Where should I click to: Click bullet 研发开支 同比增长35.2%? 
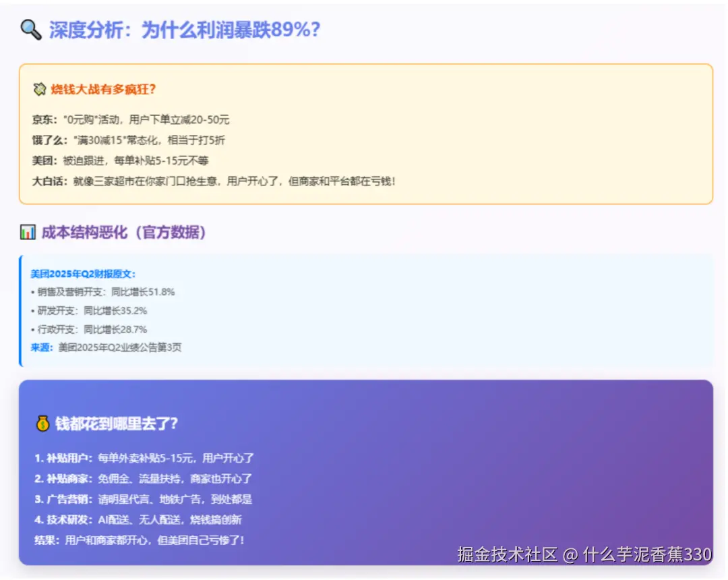click(89, 311)
